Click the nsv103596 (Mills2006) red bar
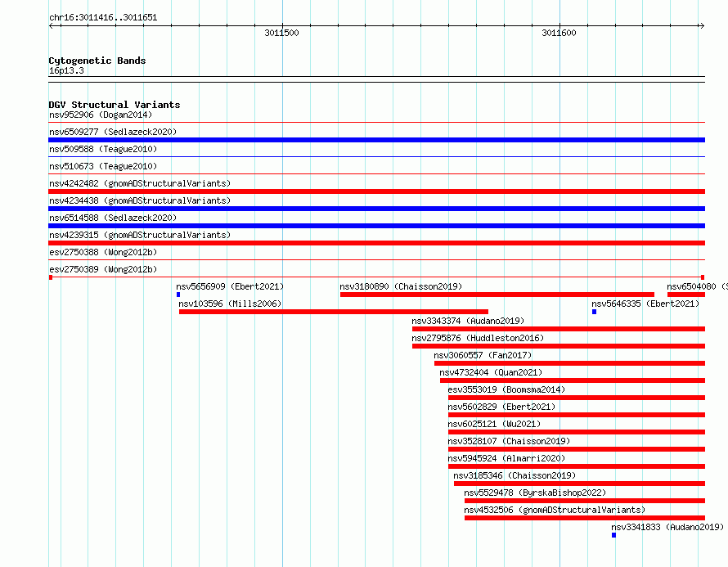The image size is (728, 567). point(334,312)
